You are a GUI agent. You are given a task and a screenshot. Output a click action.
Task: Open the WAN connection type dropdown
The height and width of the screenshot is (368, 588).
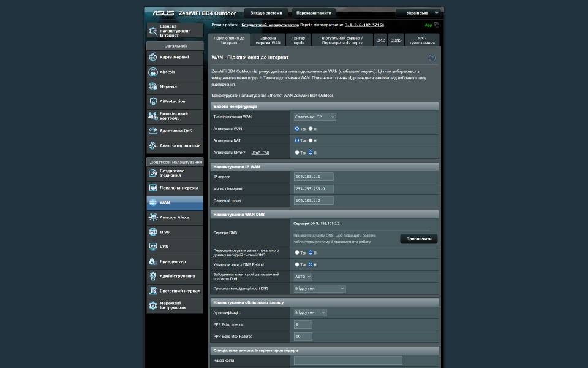coord(315,117)
